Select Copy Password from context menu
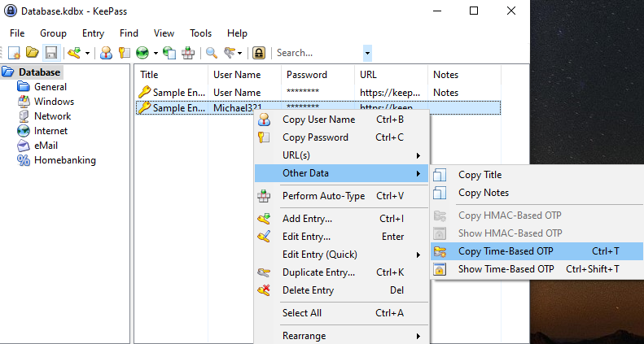The width and height of the screenshot is (644, 344). [315, 137]
